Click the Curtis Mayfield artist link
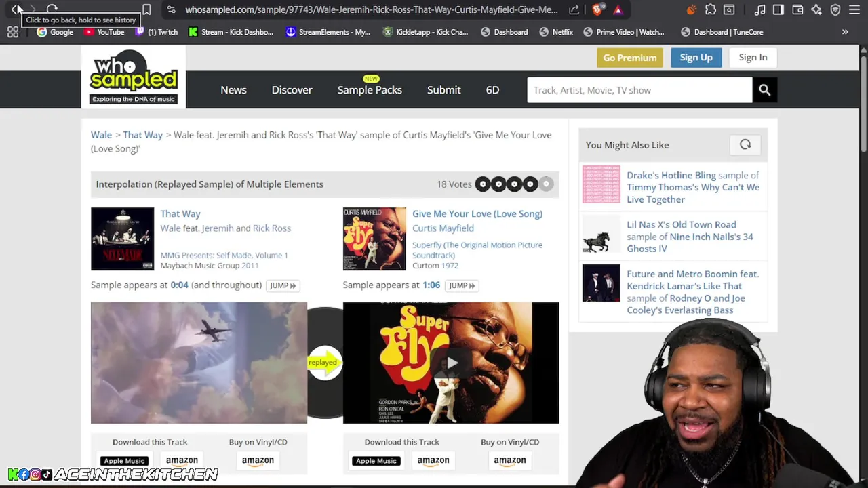868x488 pixels. click(x=443, y=228)
